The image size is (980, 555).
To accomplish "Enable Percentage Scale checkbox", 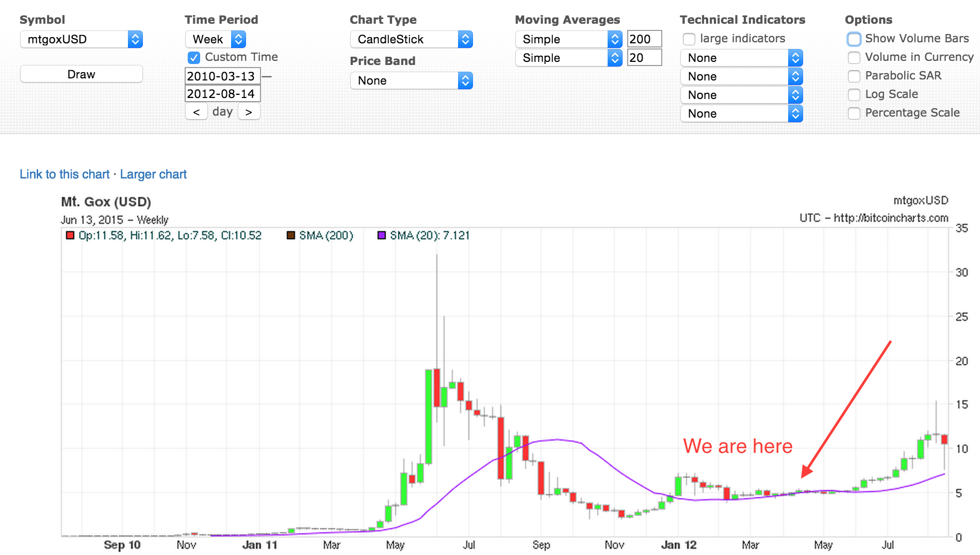I will tap(854, 113).
